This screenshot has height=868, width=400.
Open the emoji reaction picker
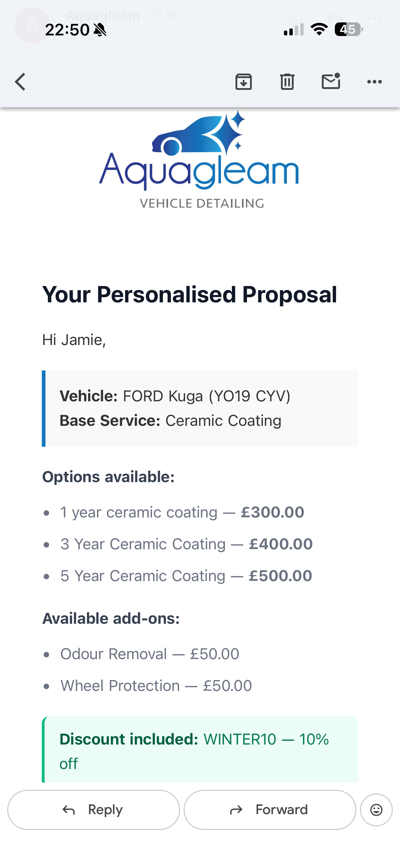tap(376, 810)
